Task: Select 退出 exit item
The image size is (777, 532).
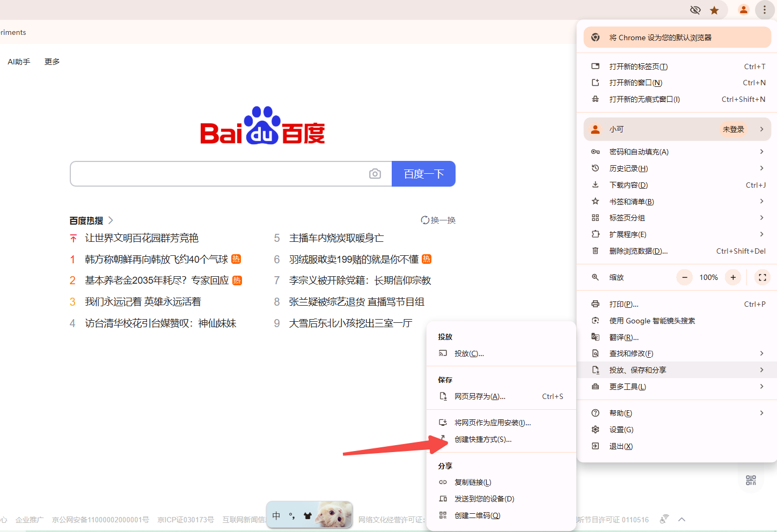Action: pyautogui.click(x=677, y=446)
